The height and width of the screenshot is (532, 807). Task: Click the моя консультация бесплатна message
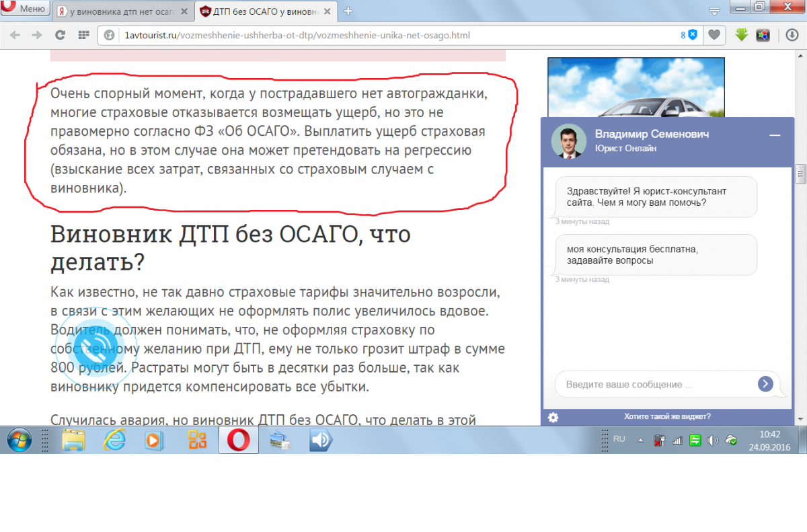pyautogui.click(x=656, y=254)
